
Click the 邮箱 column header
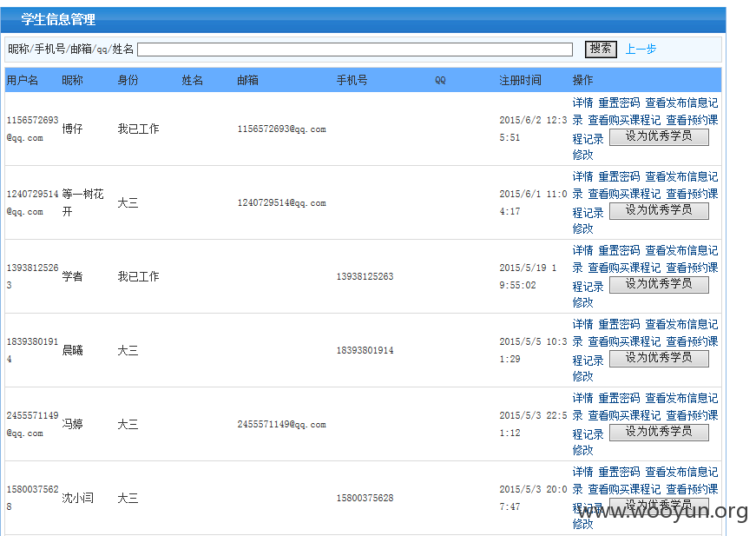[x=248, y=80]
